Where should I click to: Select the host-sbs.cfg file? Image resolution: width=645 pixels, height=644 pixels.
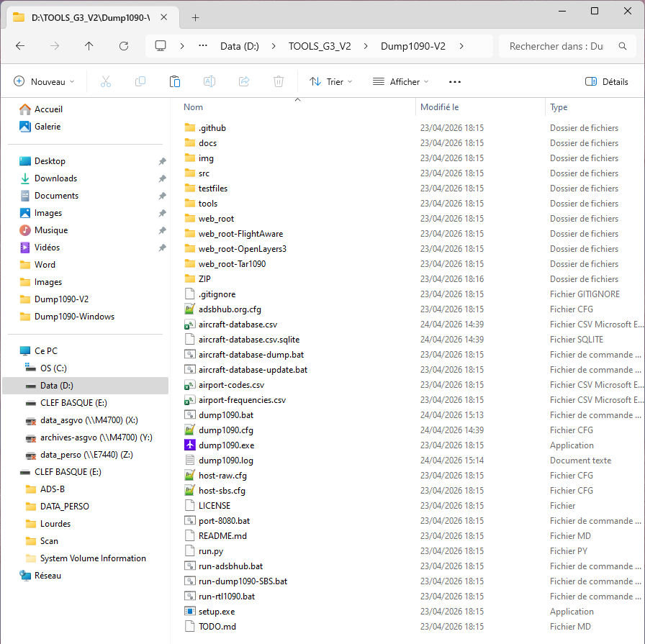(222, 491)
